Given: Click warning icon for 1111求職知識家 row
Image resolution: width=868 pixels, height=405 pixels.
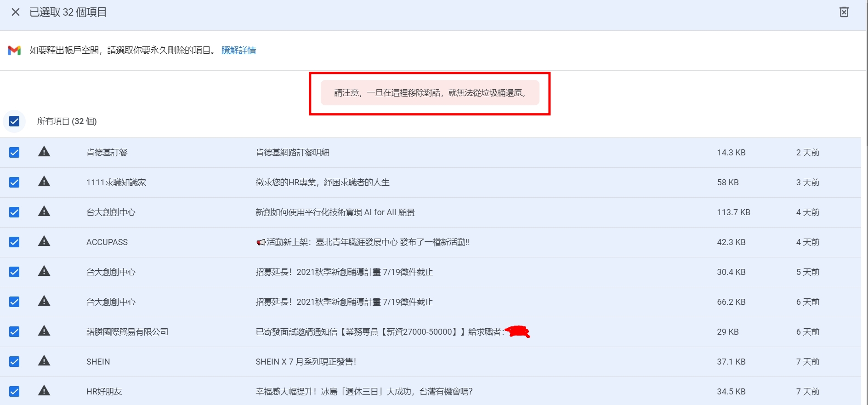Looking at the screenshot, I should pyautogui.click(x=44, y=182).
